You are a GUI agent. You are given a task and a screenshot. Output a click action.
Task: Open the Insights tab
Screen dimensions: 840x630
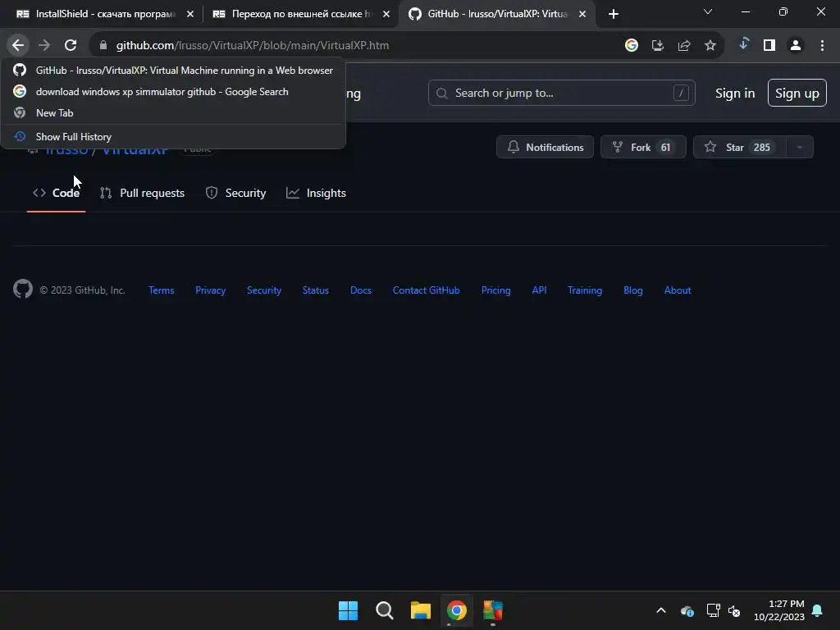coord(316,193)
